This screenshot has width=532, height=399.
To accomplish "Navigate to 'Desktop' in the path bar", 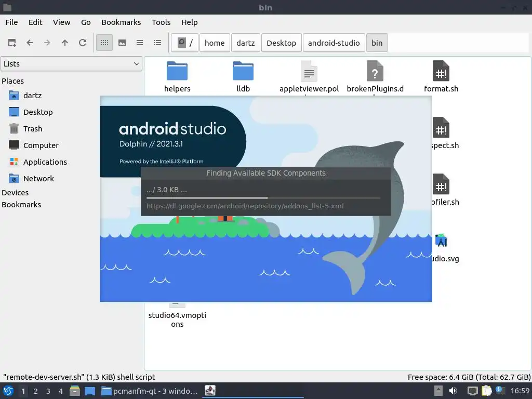I will click(x=281, y=43).
